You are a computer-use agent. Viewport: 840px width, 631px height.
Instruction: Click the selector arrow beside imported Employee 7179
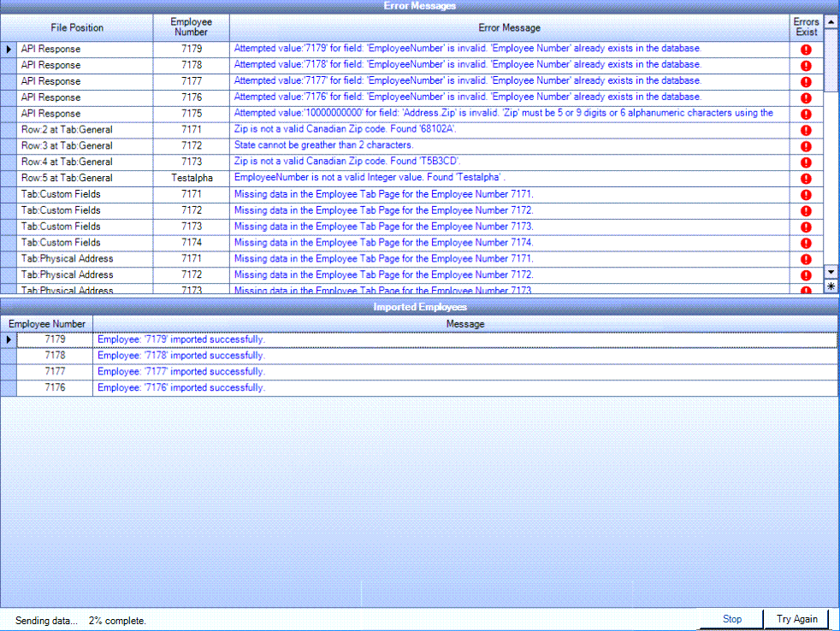point(8,339)
